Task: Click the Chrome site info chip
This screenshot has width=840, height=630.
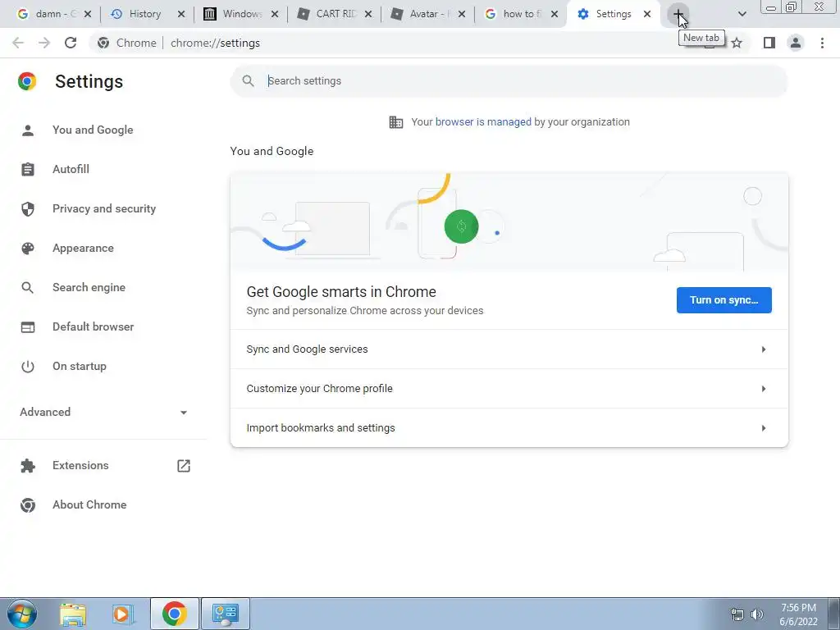Action: pos(127,43)
